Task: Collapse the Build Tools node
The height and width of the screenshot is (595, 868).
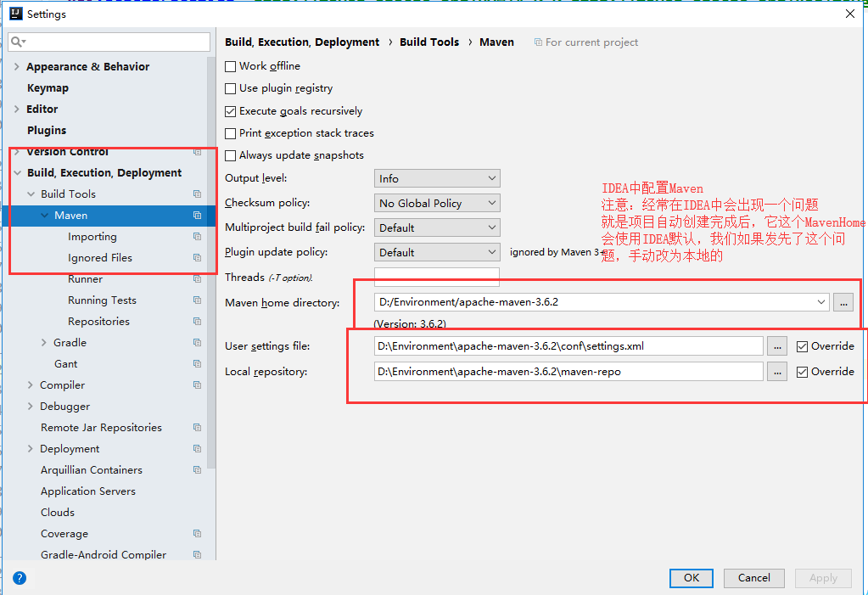Action: (31, 194)
